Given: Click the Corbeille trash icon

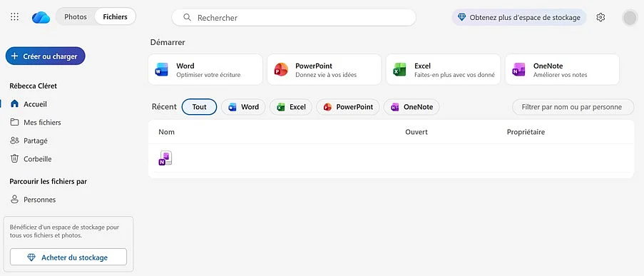Looking at the screenshot, I should coord(14,158).
